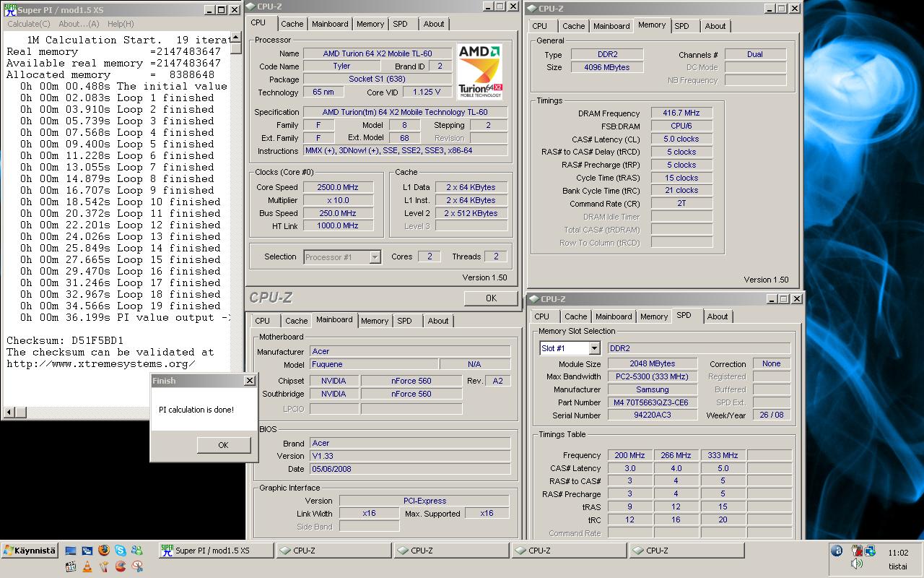Screen dimensions: 924x578
Task: Click the HT Link value '1000.0 MHz'
Action: click(x=338, y=225)
